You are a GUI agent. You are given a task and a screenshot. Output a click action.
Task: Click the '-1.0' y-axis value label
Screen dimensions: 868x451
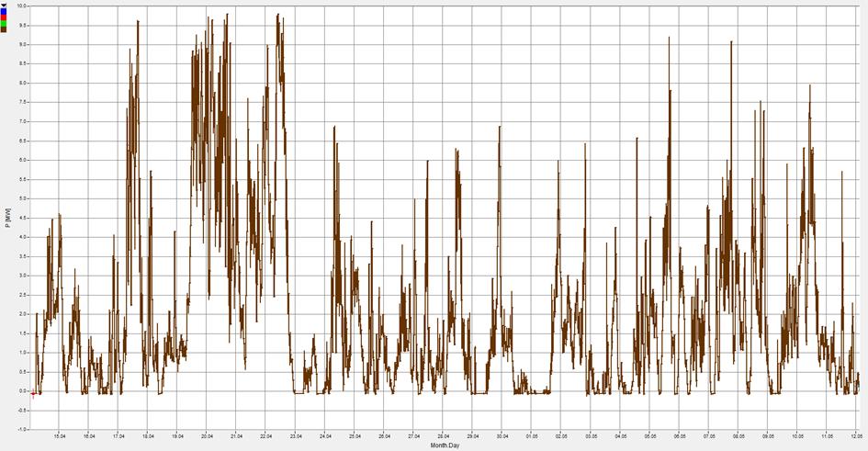click(22, 430)
